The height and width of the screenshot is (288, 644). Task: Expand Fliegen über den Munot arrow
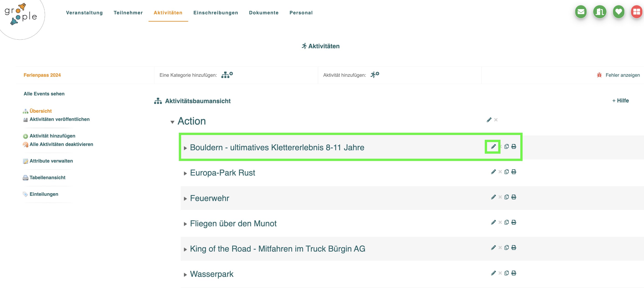pos(185,224)
